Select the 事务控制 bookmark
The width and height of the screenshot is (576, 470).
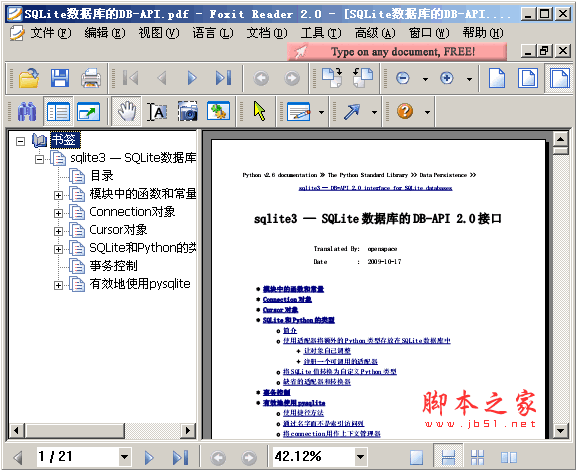pyautogui.click(x=114, y=266)
